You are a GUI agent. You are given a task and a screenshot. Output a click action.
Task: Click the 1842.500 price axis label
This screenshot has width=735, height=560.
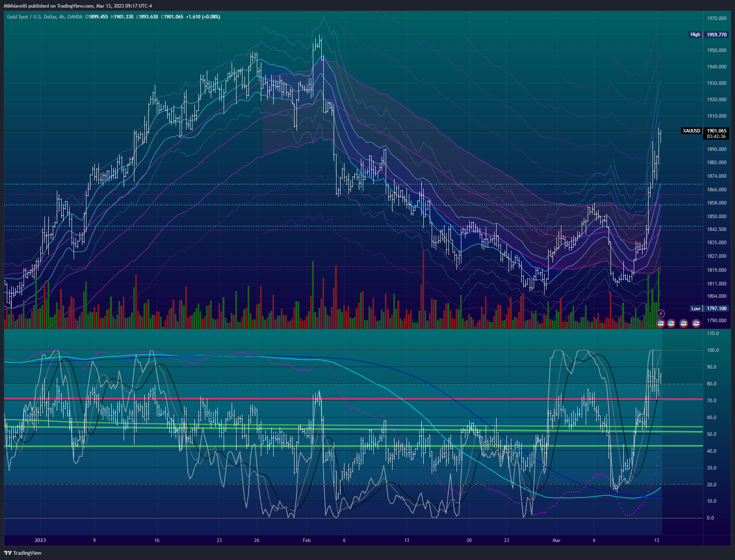717,229
